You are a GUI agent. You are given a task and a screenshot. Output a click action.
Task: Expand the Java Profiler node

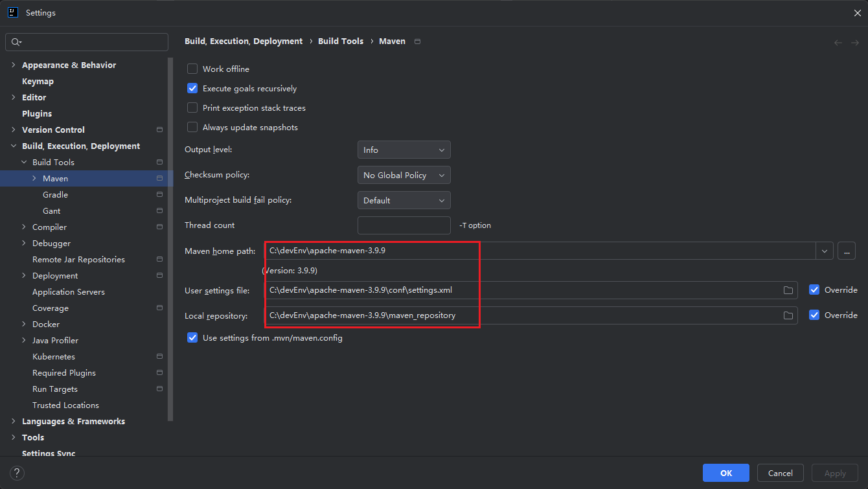[24, 341]
